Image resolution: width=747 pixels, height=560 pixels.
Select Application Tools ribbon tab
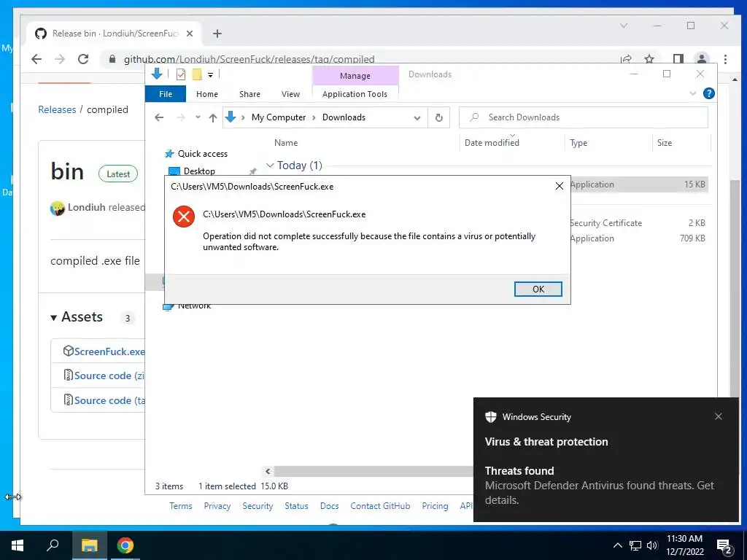355,94
